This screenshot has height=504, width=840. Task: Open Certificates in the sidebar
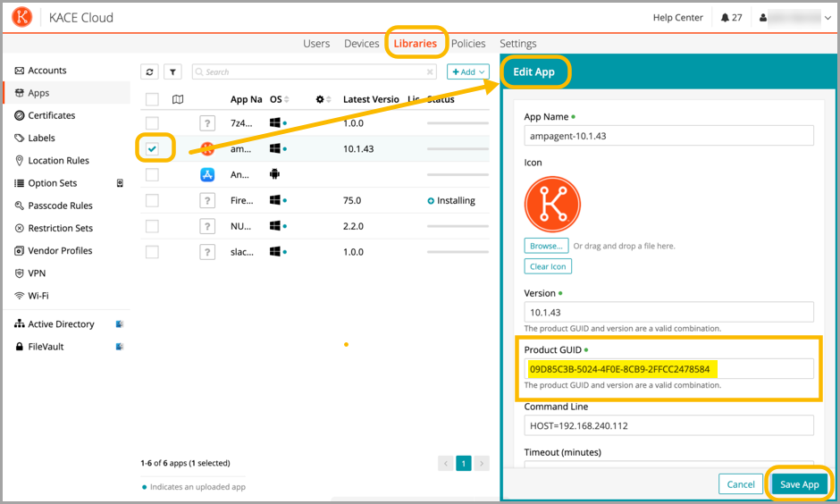click(51, 115)
